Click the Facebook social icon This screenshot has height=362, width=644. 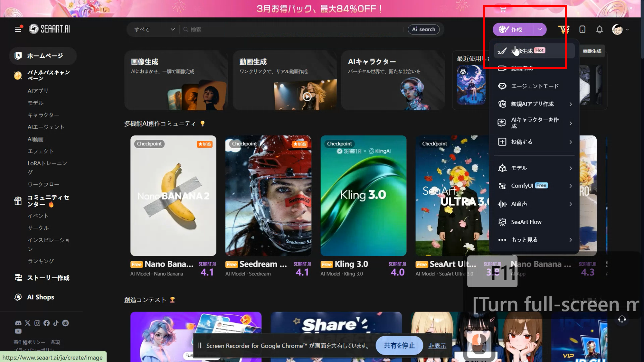tap(47, 323)
